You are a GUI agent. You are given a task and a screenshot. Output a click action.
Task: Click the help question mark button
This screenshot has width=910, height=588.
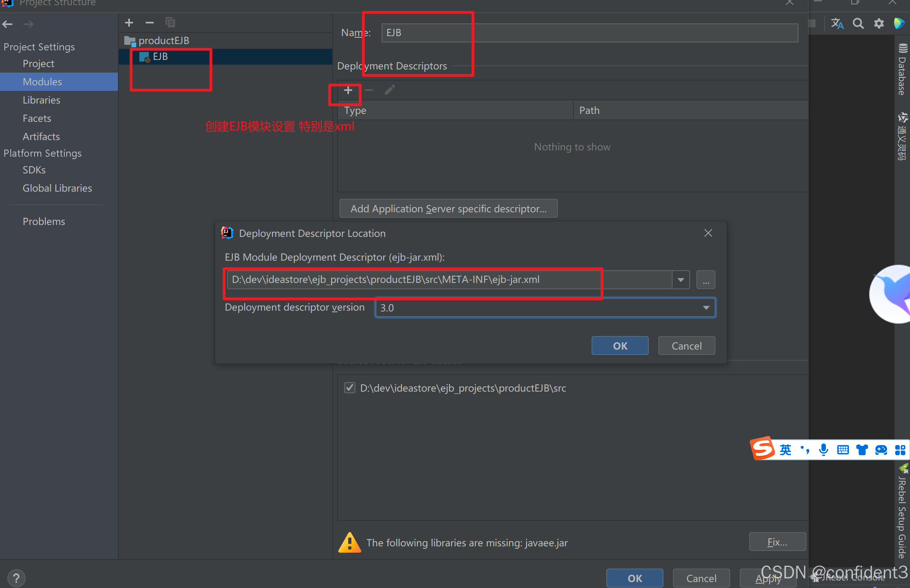pyautogui.click(x=16, y=578)
